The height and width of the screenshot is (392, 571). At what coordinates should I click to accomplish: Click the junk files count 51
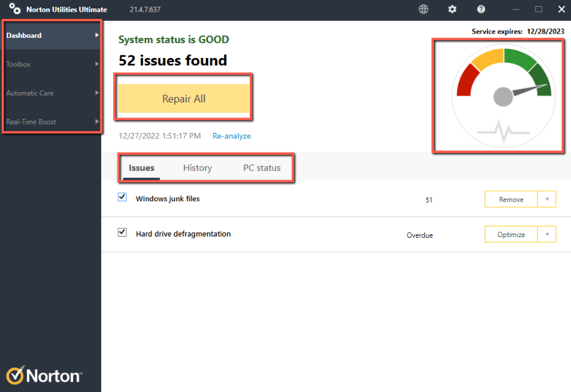(x=429, y=200)
